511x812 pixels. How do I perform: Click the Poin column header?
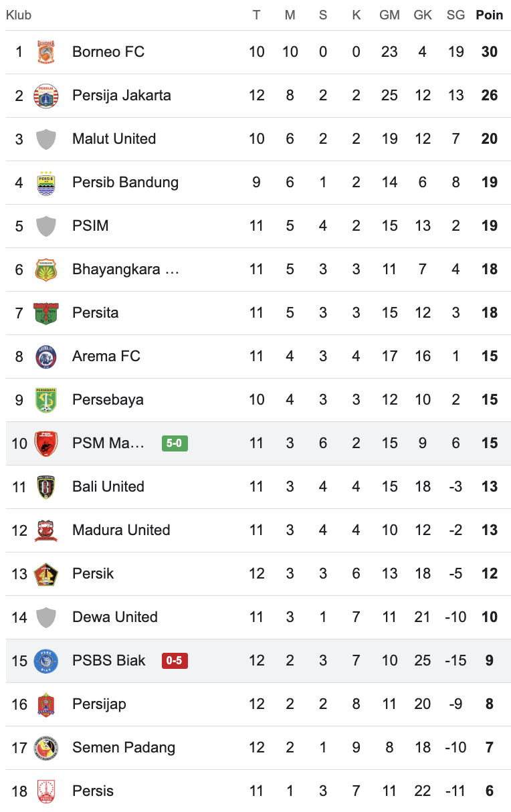490,15
